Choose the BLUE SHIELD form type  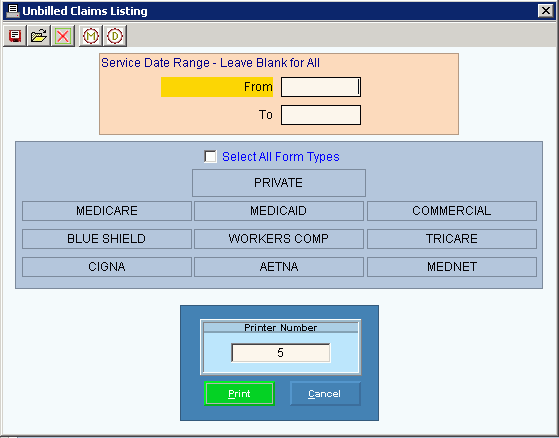point(107,239)
